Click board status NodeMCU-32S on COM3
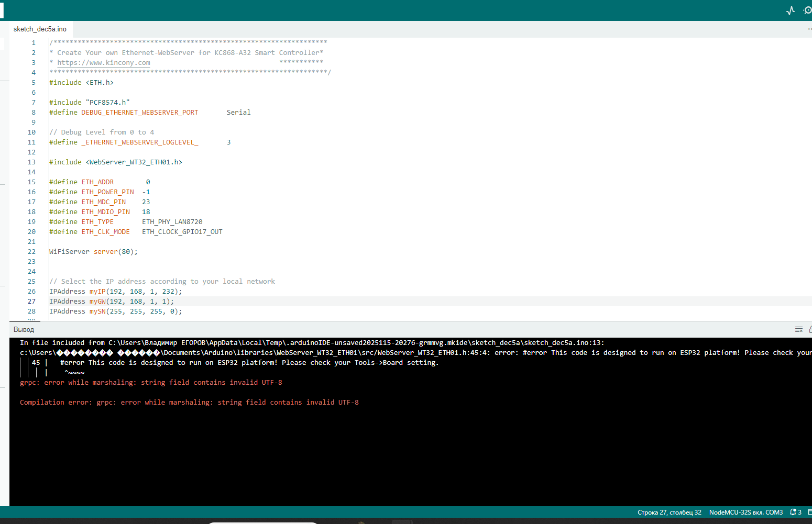The image size is (812, 524). pos(745,512)
